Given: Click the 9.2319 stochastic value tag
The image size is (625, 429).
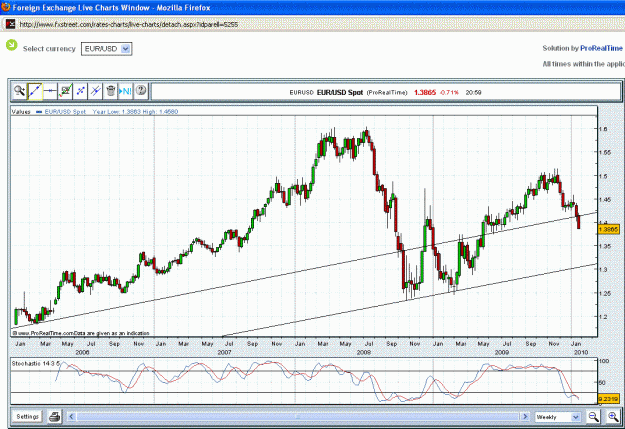Looking at the screenshot, I should click(608, 399).
